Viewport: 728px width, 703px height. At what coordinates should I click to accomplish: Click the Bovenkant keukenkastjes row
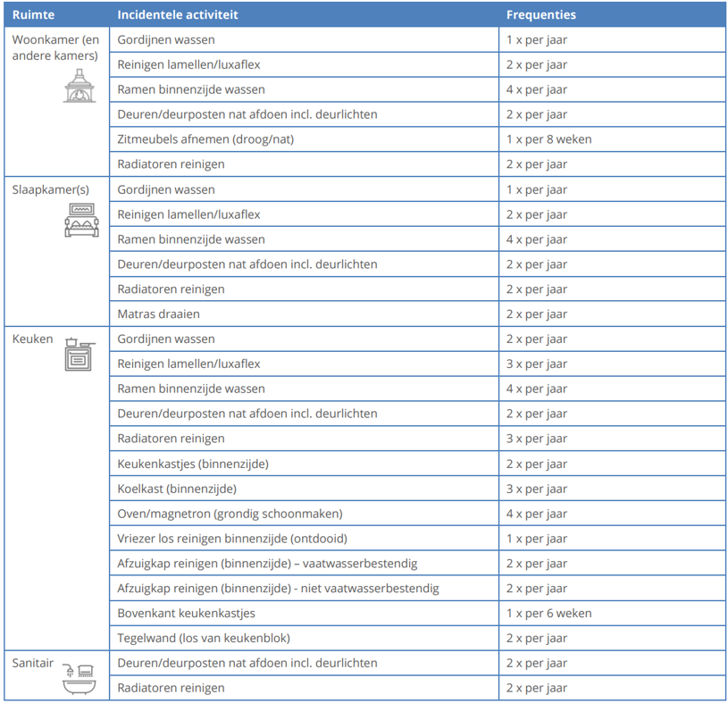(x=186, y=614)
